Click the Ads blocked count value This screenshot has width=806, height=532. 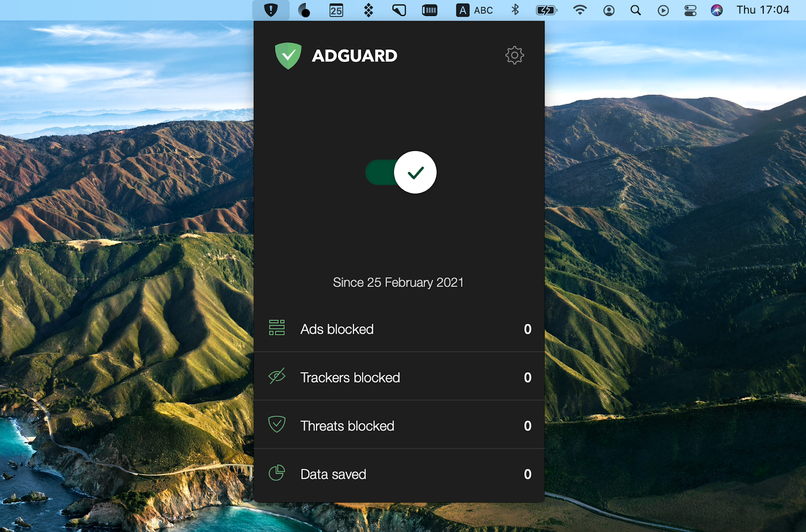point(527,329)
